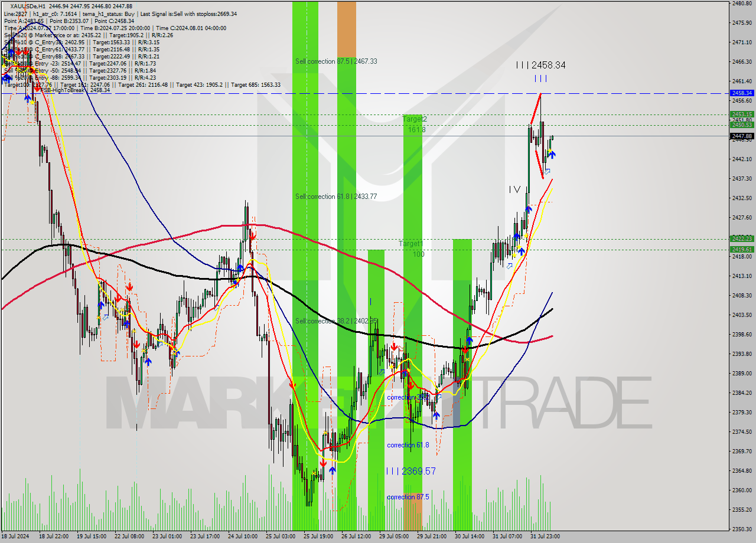Click the black 2447.88 current price tag

[x=742, y=136]
